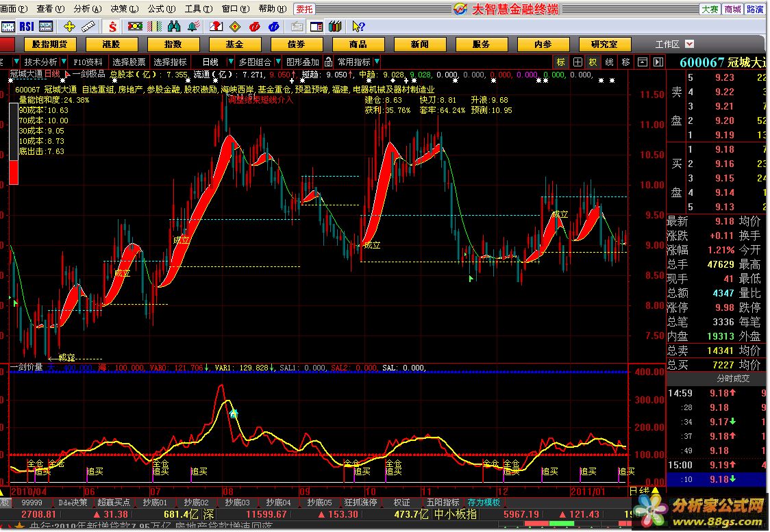The image size is (770, 532).
Task: Open the leftmost teal dropdown arrow before 技术分析
Action: point(16,62)
